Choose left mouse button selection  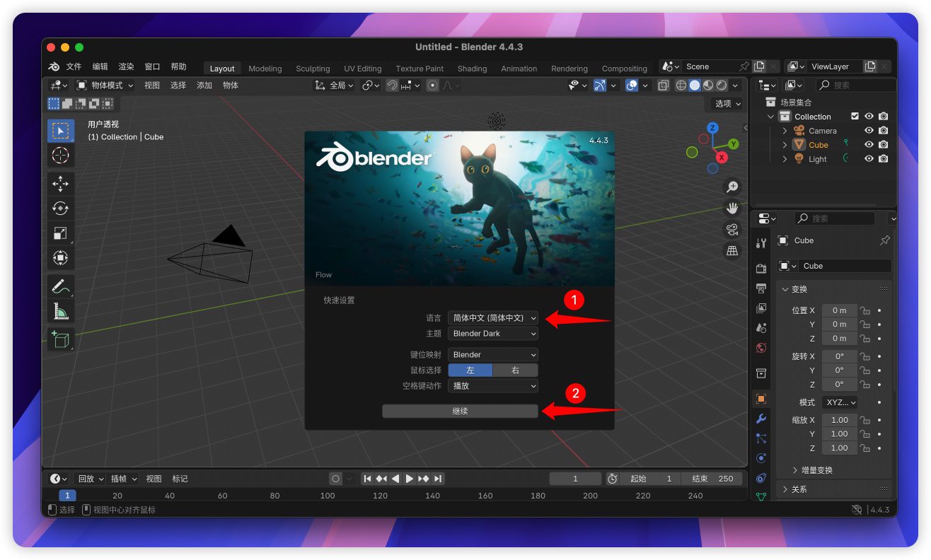(x=470, y=371)
